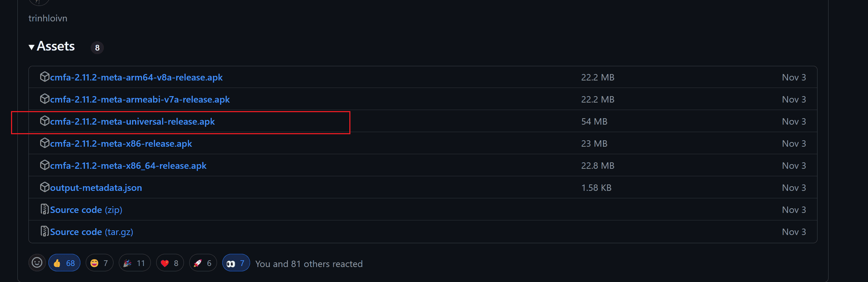
Task: Download cmfa-2.11.2-meta-arm64-v8a-release.apk
Action: click(136, 77)
